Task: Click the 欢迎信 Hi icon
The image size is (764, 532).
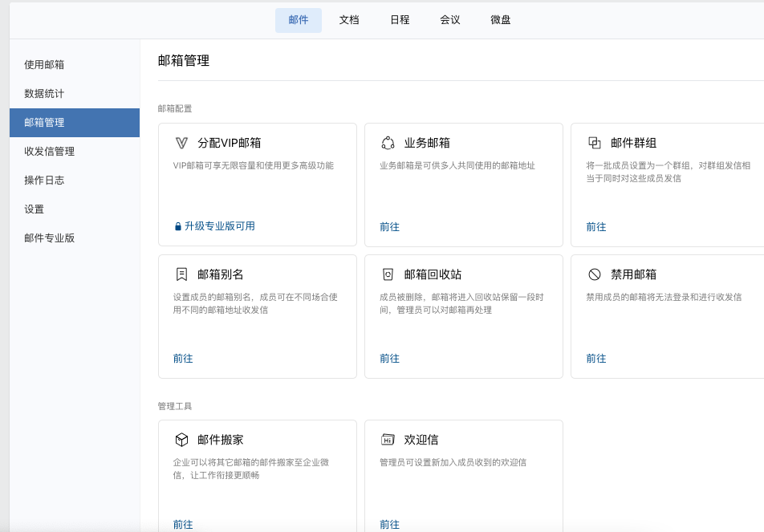Action: point(388,440)
